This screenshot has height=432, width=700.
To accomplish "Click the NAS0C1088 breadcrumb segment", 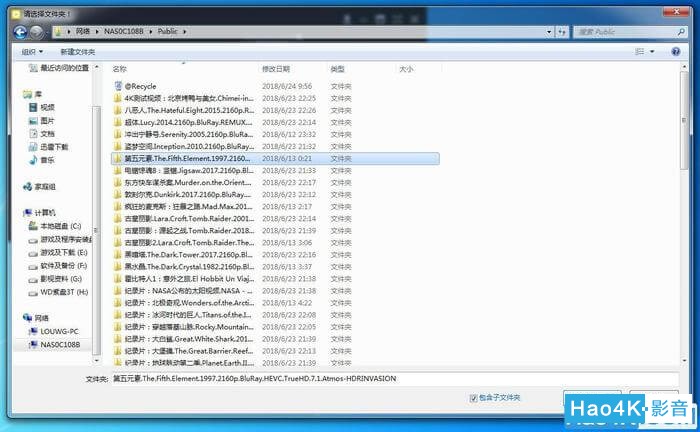I will point(124,31).
